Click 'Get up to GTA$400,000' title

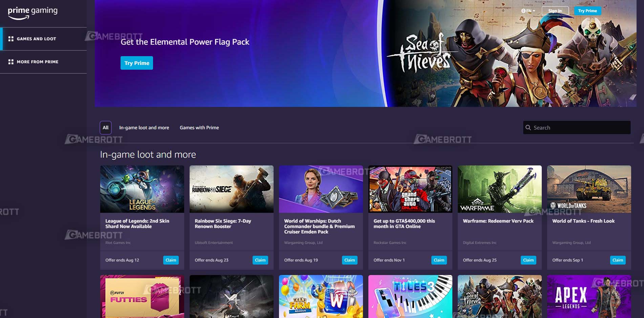(x=404, y=224)
